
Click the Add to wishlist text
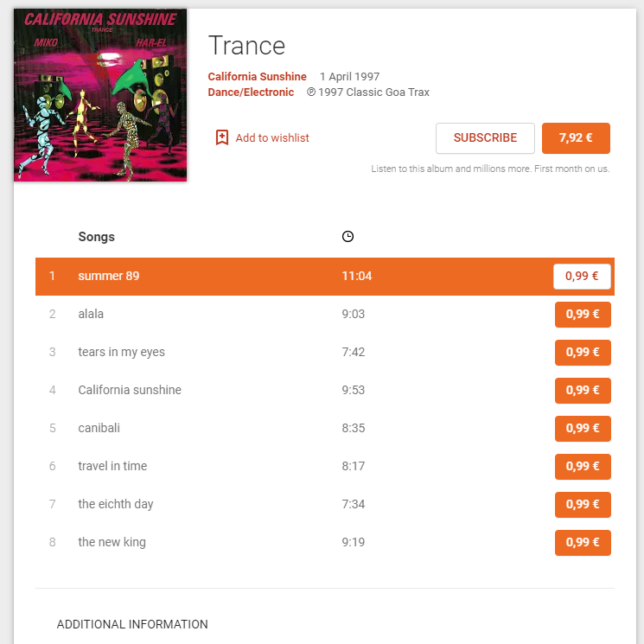[272, 138]
